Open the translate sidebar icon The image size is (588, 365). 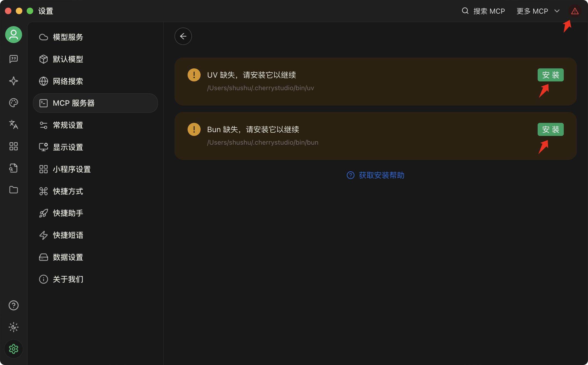click(14, 124)
